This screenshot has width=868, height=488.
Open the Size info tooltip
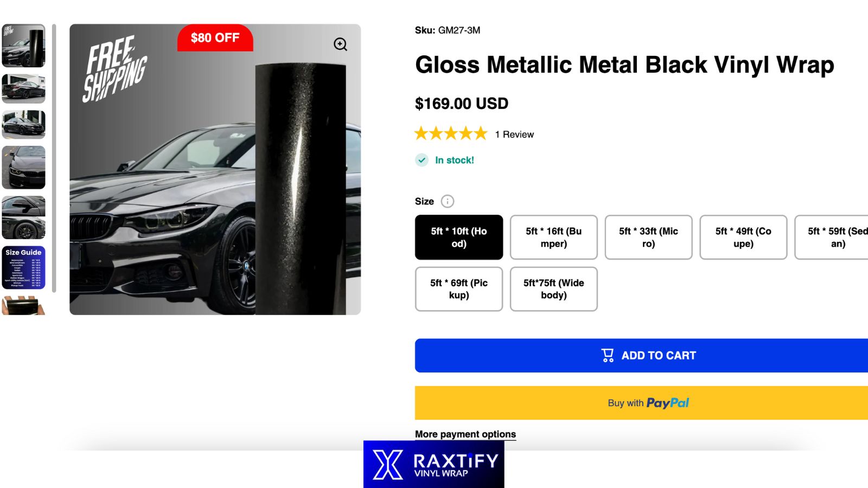point(446,201)
